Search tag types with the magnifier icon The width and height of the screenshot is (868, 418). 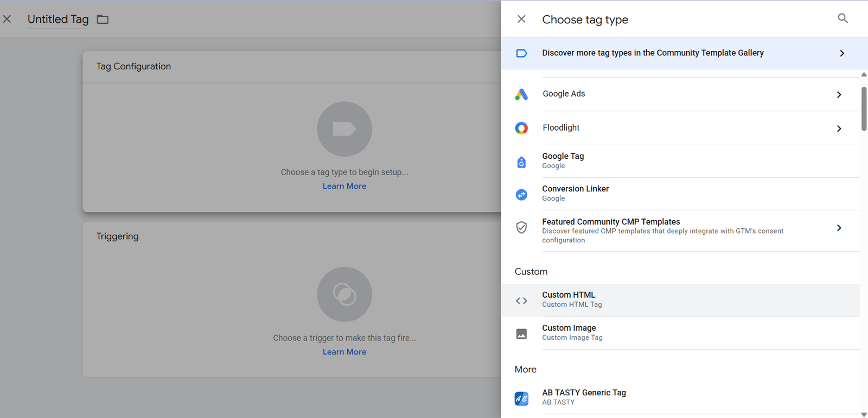tap(843, 18)
